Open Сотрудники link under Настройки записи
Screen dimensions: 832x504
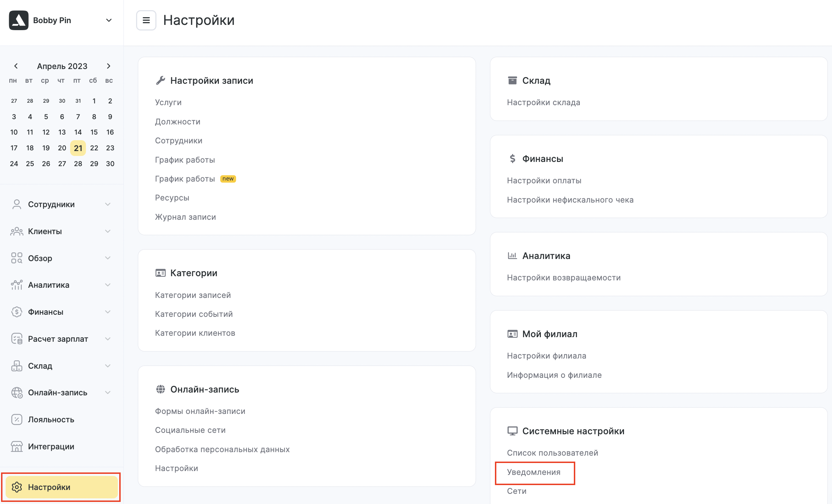coord(179,141)
